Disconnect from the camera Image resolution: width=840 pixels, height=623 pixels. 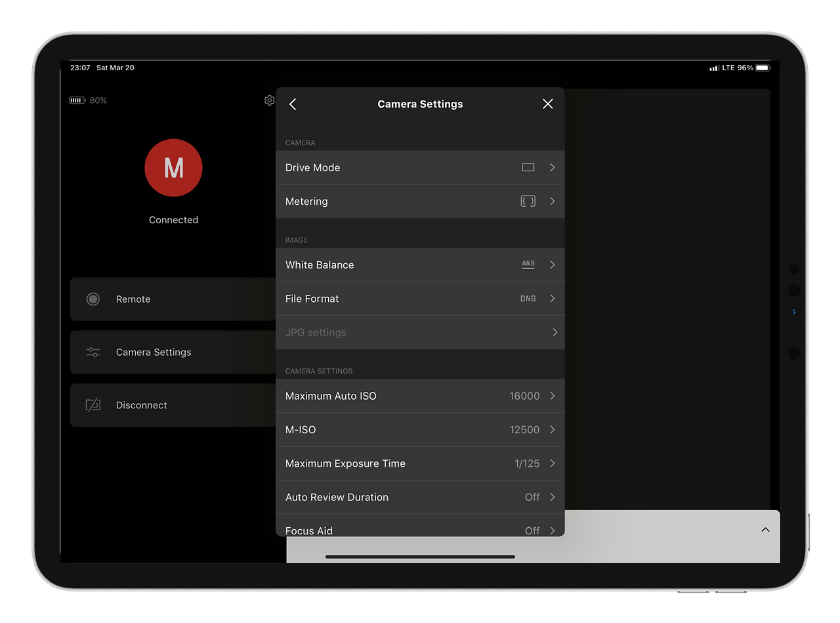[173, 406]
